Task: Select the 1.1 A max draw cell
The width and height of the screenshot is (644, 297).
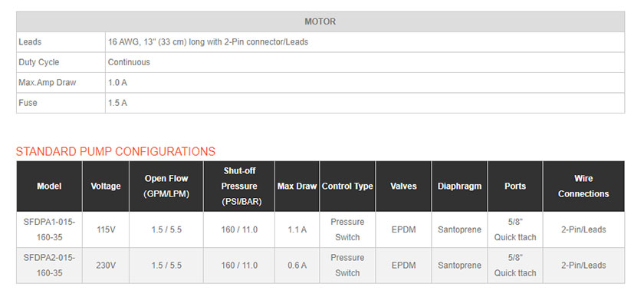Action: coord(297,229)
